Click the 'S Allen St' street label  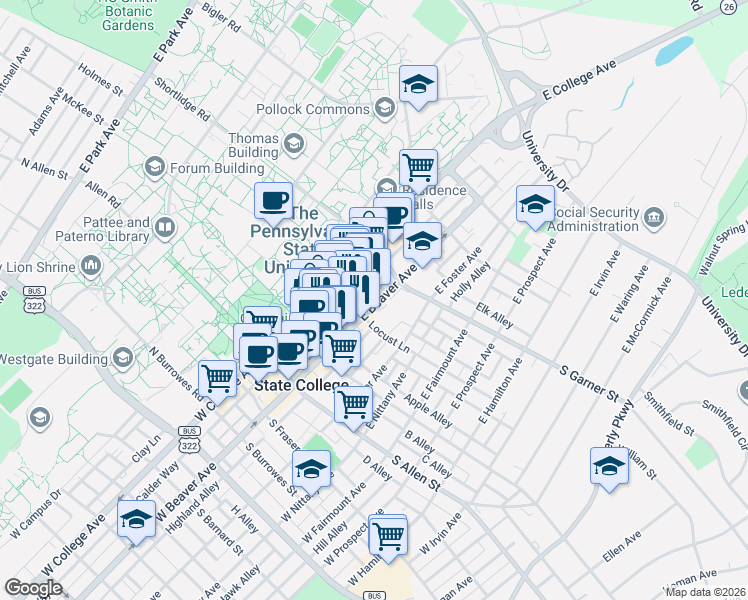(416, 474)
